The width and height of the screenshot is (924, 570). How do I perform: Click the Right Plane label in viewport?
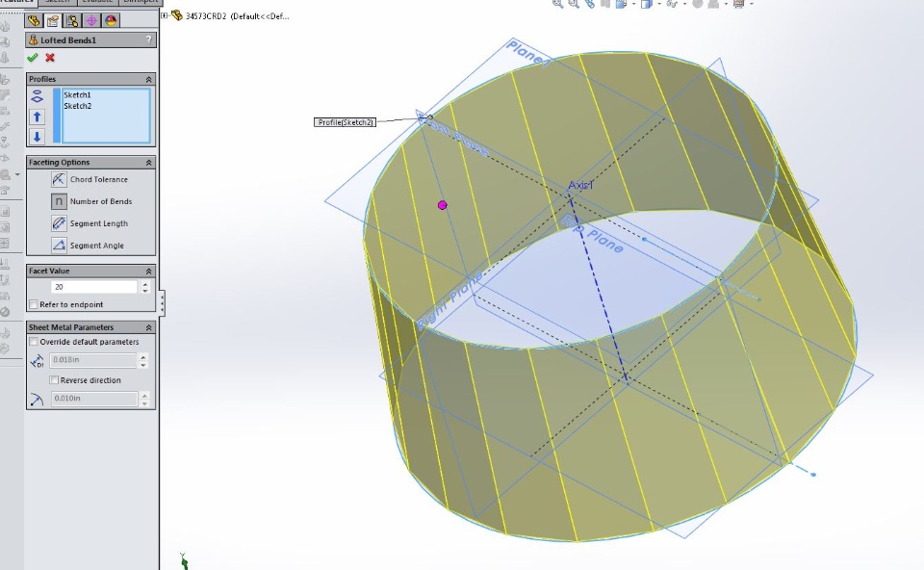coord(449,298)
